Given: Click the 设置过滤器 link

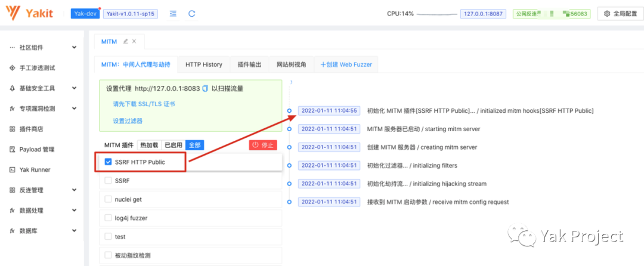Looking at the screenshot, I should pyautogui.click(x=128, y=120).
